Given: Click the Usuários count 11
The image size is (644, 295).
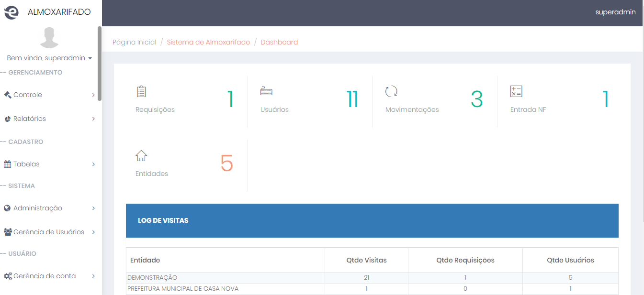Looking at the screenshot, I should tap(352, 99).
